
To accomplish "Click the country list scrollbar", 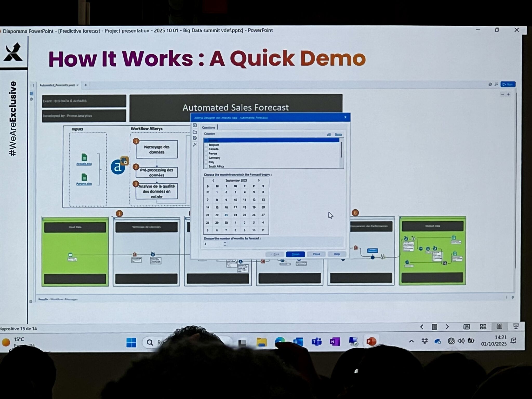I will [341, 150].
